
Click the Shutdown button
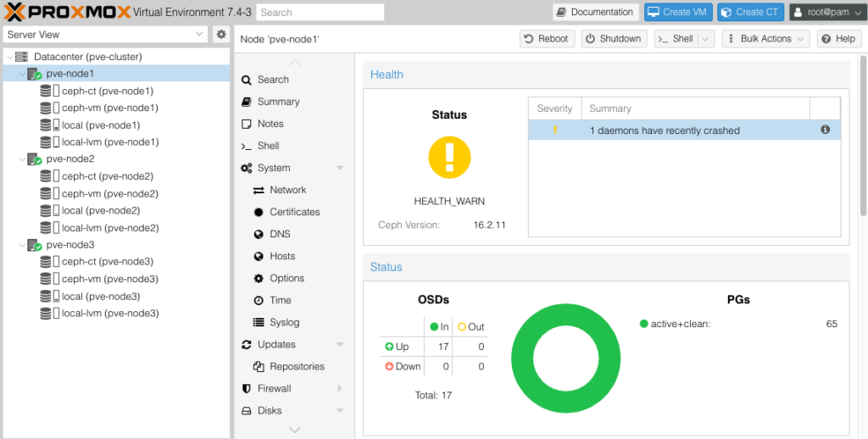tap(615, 39)
